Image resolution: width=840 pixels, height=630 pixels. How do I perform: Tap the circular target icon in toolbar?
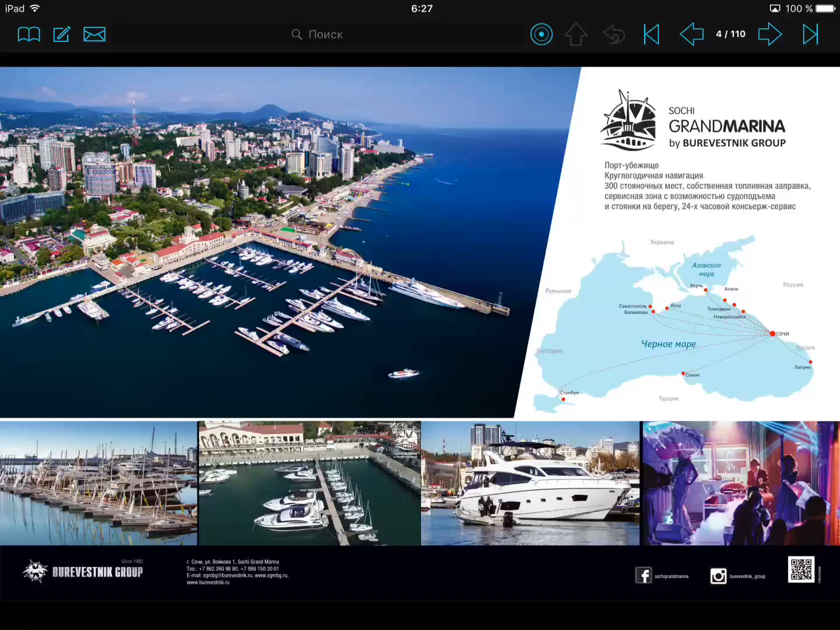pos(541,34)
